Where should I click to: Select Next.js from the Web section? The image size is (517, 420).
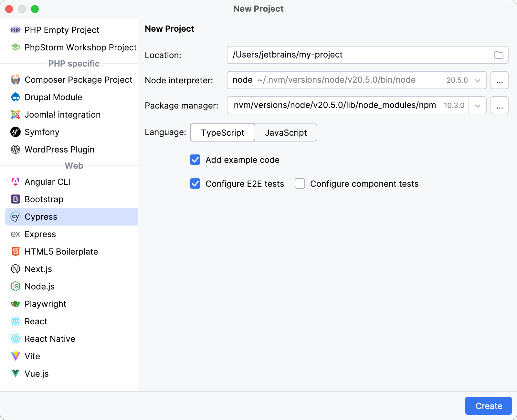38,269
